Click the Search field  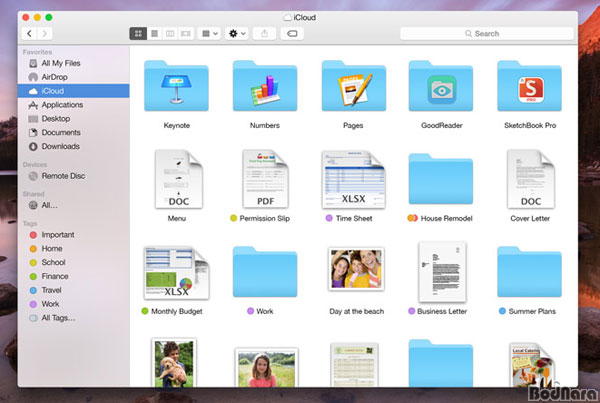[x=487, y=34]
